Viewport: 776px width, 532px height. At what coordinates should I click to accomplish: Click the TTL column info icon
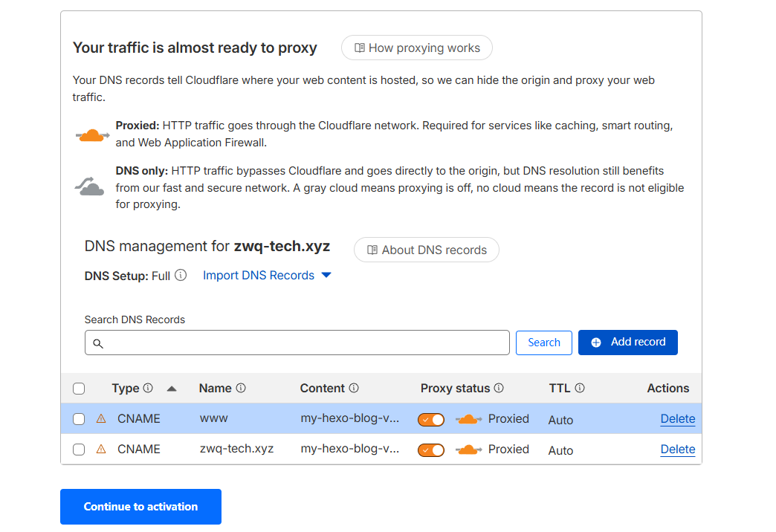580,388
